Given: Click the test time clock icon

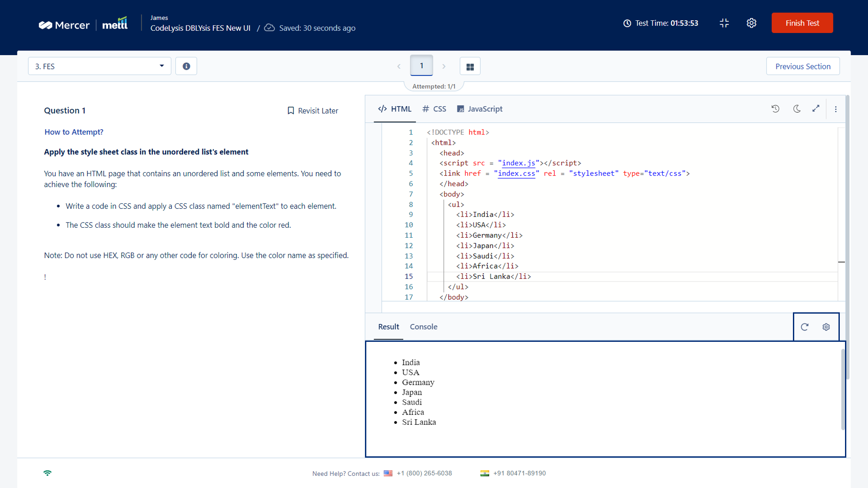Looking at the screenshot, I should tap(627, 23).
